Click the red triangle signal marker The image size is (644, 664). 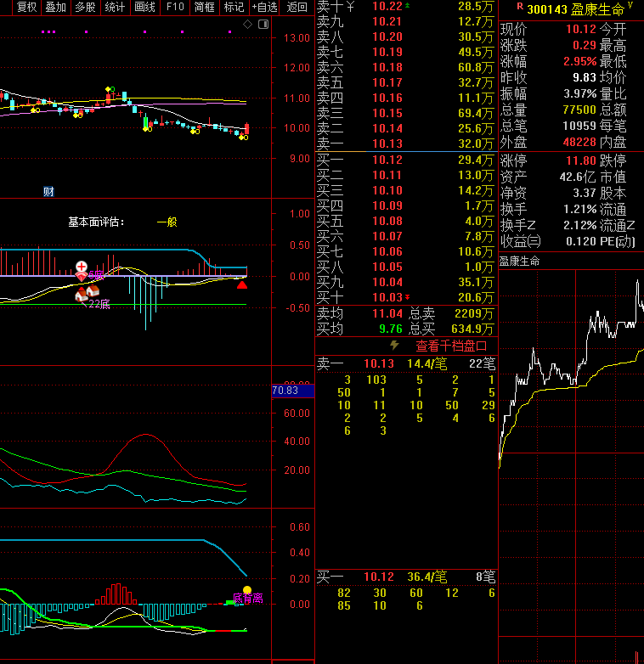pyautogui.click(x=242, y=285)
